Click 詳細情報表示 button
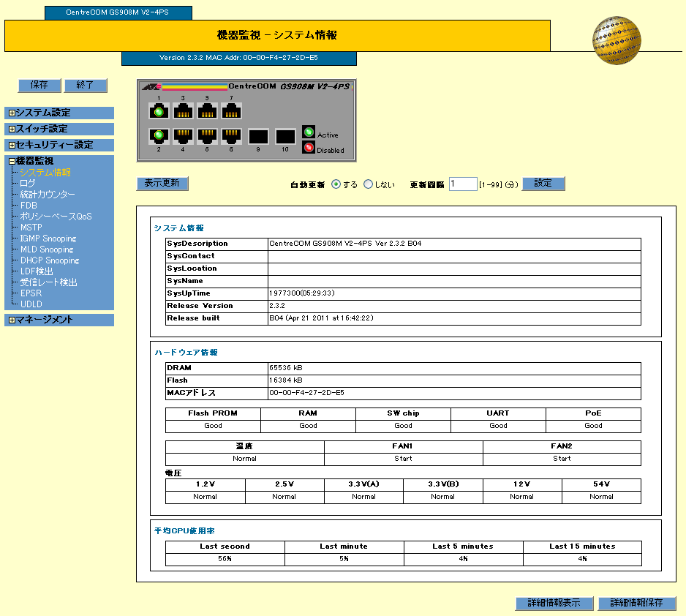 tap(554, 604)
